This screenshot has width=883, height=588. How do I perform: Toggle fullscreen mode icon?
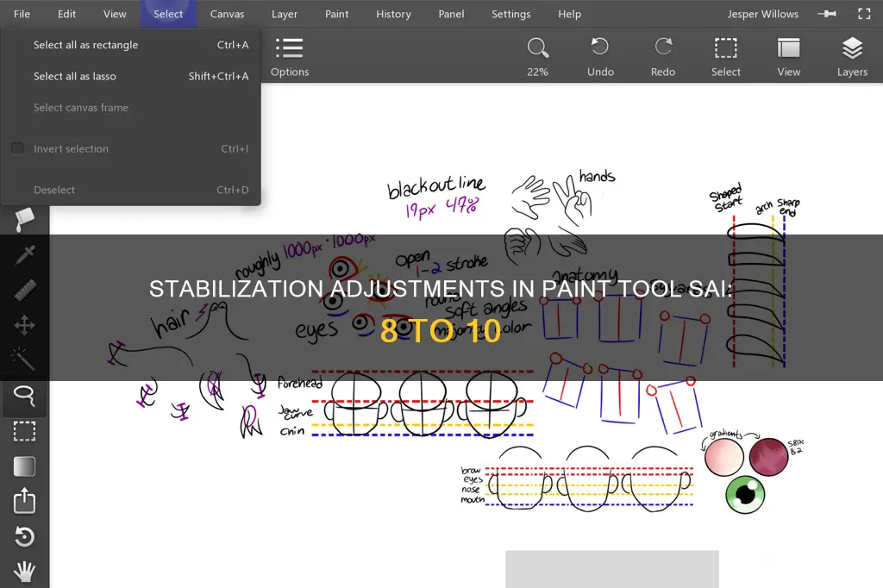[x=864, y=14]
